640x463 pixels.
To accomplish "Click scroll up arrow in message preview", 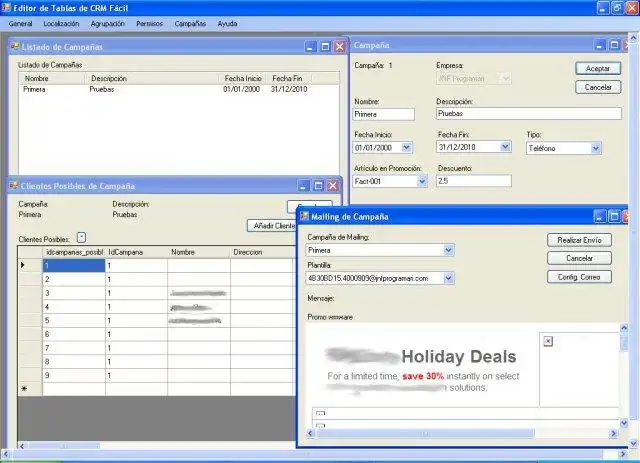I will tap(624, 327).
